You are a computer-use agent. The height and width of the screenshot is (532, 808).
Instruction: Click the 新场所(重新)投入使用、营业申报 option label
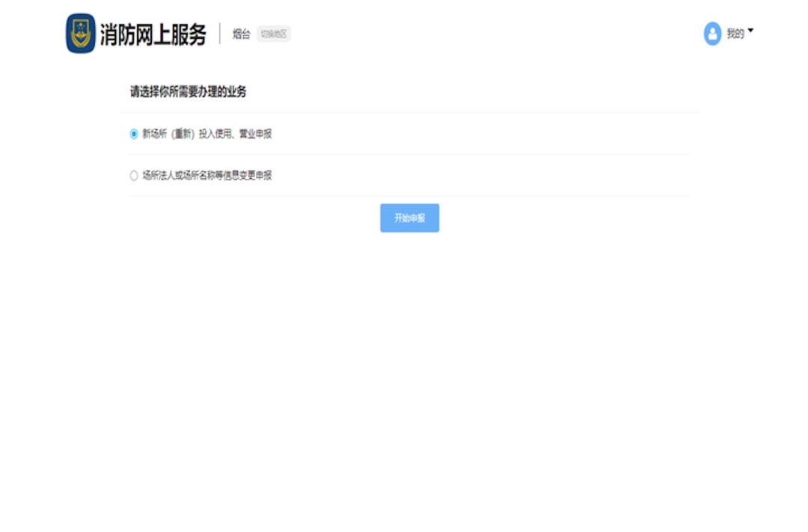(x=207, y=134)
